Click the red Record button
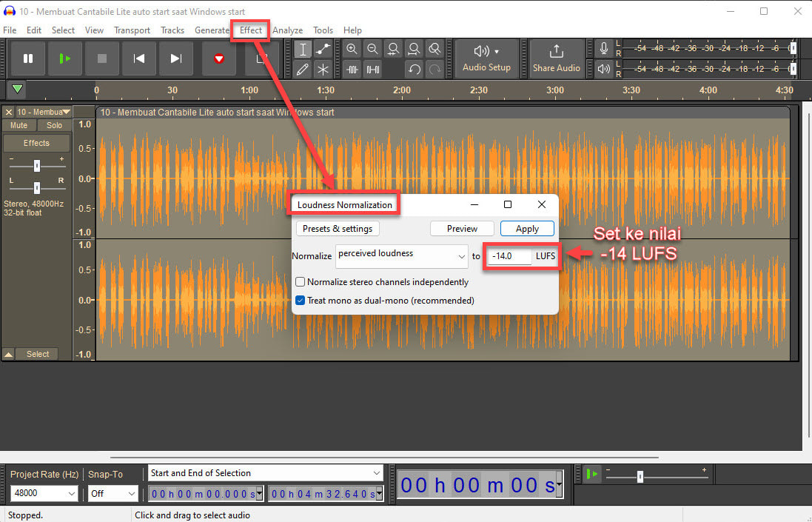 tap(218, 58)
